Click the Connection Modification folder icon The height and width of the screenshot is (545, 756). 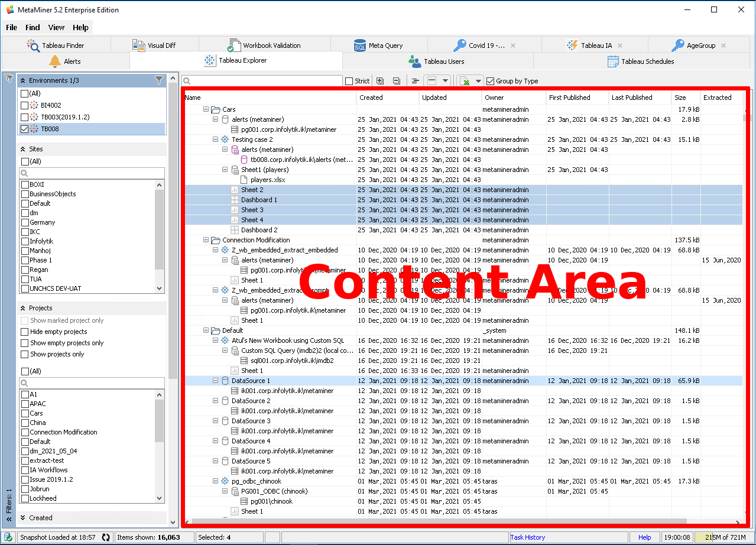pyautogui.click(x=216, y=240)
